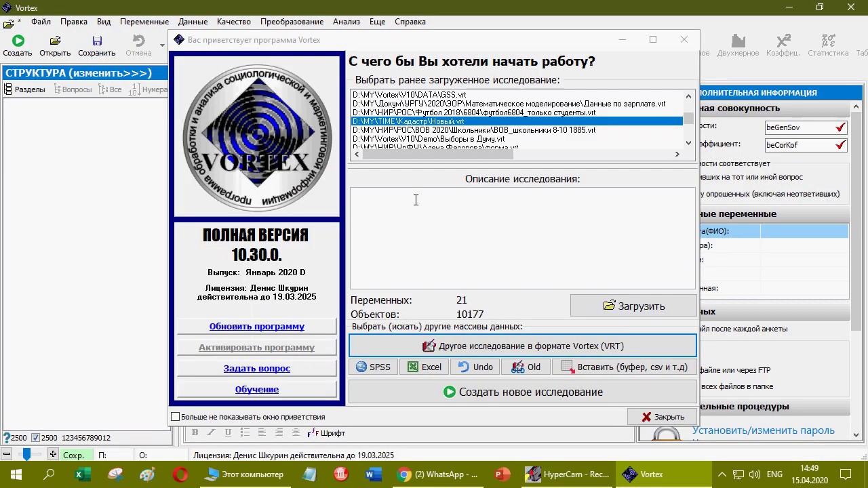The image size is (868, 488).
Task: Open the Статистика toolbar icon
Action: tap(828, 41)
